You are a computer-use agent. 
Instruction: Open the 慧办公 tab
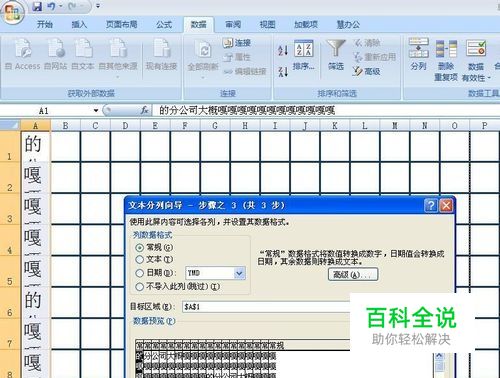pyautogui.click(x=348, y=24)
